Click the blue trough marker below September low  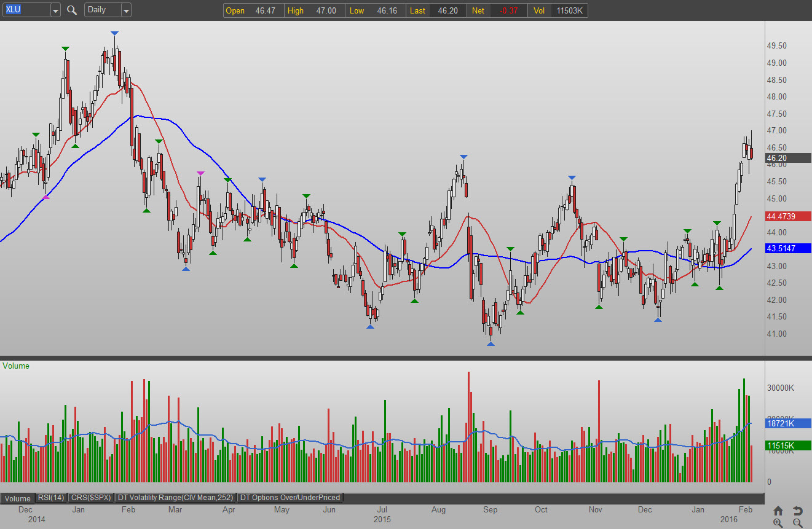(x=491, y=343)
